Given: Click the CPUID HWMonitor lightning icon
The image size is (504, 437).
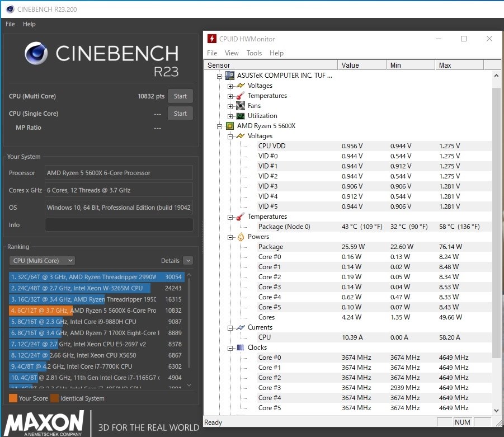Looking at the screenshot, I should point(211,39).
